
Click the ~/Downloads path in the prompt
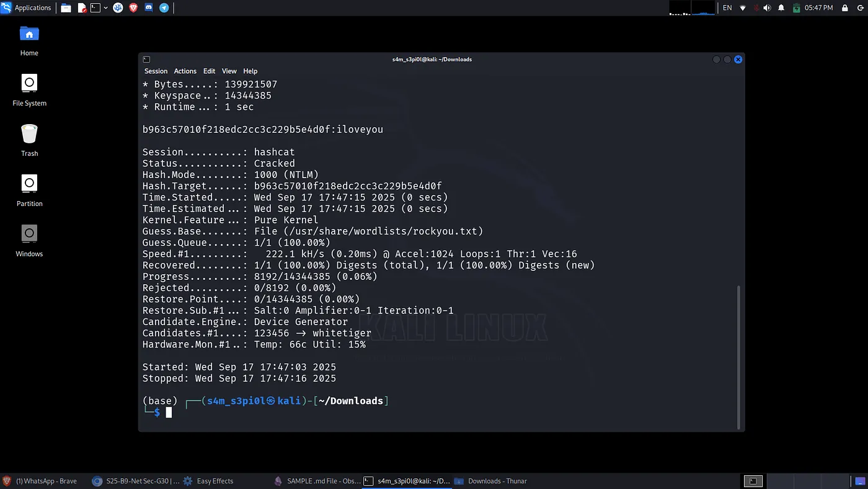(x=351, y=401)
